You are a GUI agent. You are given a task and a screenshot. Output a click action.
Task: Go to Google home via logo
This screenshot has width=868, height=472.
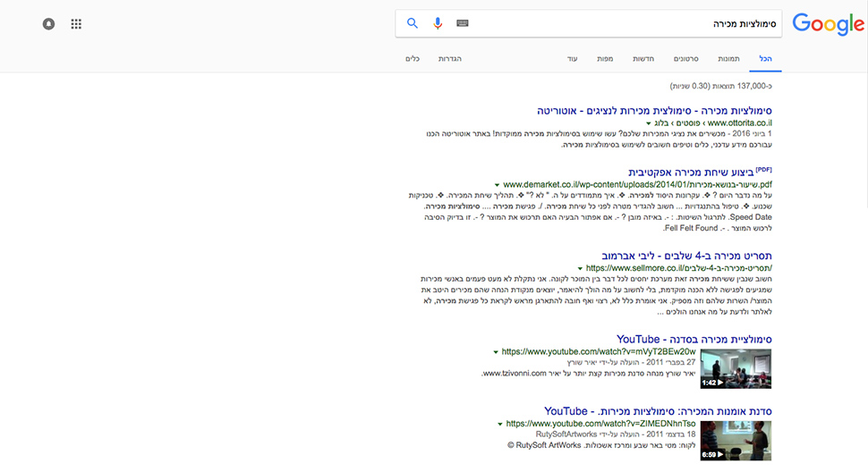point(828,24)
